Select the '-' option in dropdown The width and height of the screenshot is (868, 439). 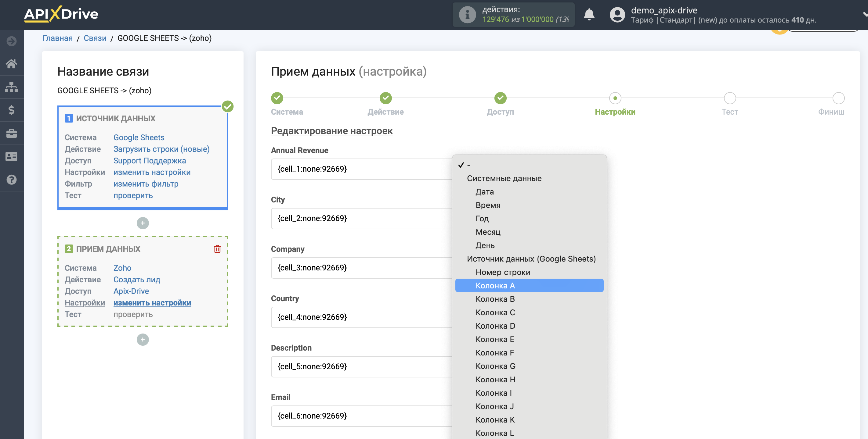(529, 165)
